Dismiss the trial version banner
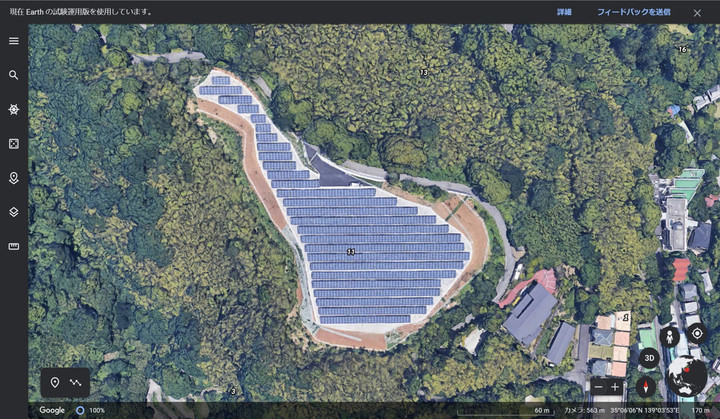 (697, 13)
